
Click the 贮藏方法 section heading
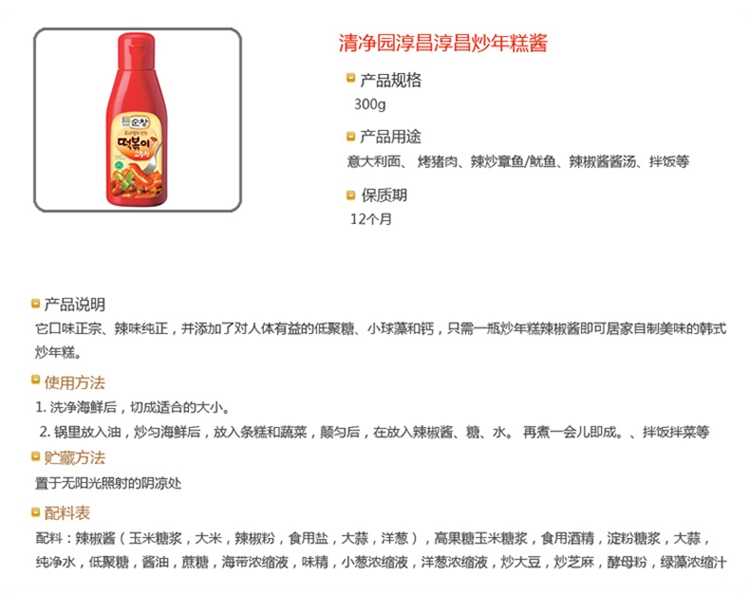pyautogui.click(x=75, y=458)
